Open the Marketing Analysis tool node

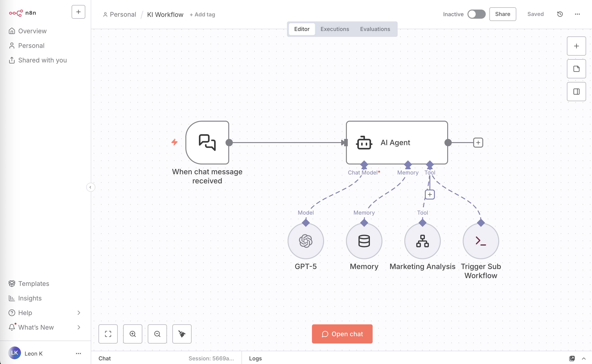click(422, 241)
